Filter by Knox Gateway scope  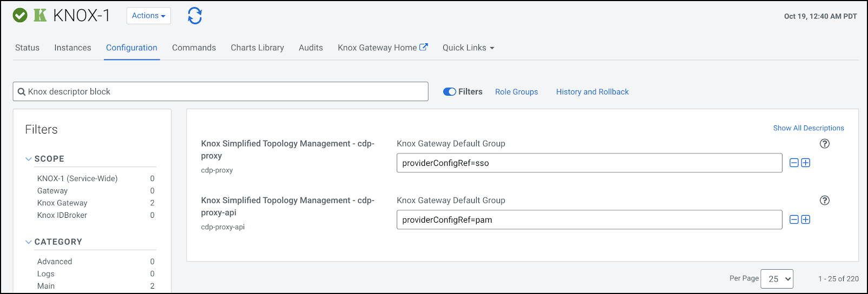(62, 203)
